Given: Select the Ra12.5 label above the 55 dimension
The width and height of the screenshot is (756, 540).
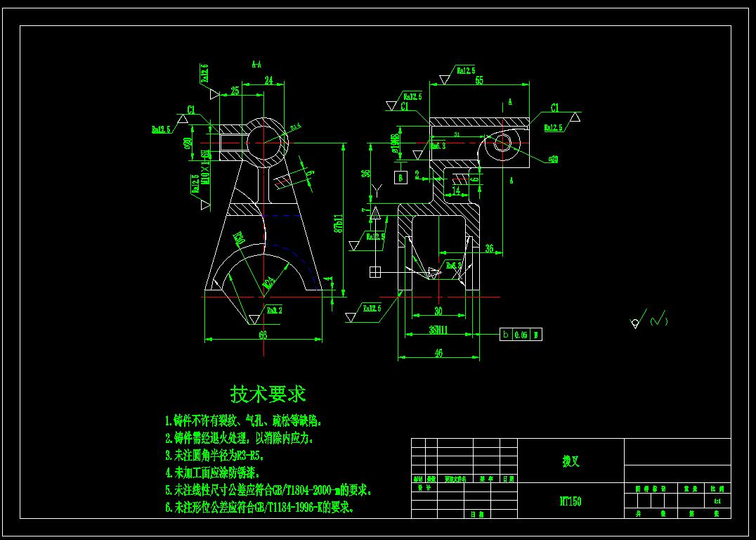Looking at the screenshot, I should click(466, 71).
